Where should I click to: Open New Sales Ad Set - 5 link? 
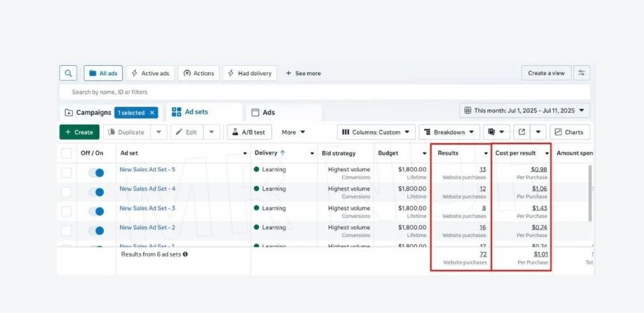point(147,169)
